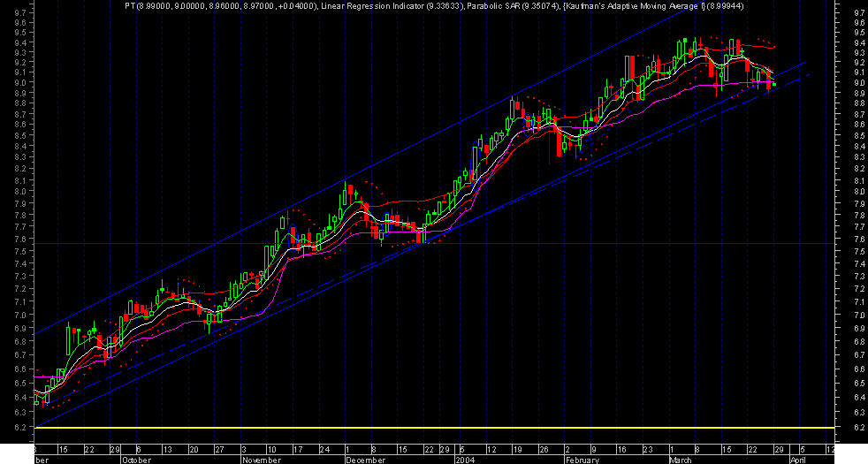The height and width of the screenshot is (464, 868).
Task: Click the February month label
Action: pos(582,460)
